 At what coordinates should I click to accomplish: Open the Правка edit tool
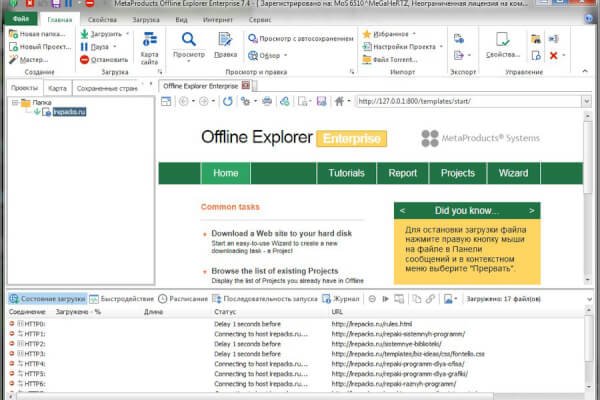coord(225,45)
